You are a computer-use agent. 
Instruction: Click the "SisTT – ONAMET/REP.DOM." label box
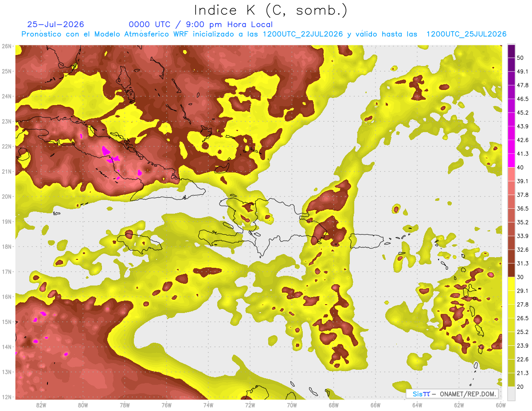(x=453, y=394)
